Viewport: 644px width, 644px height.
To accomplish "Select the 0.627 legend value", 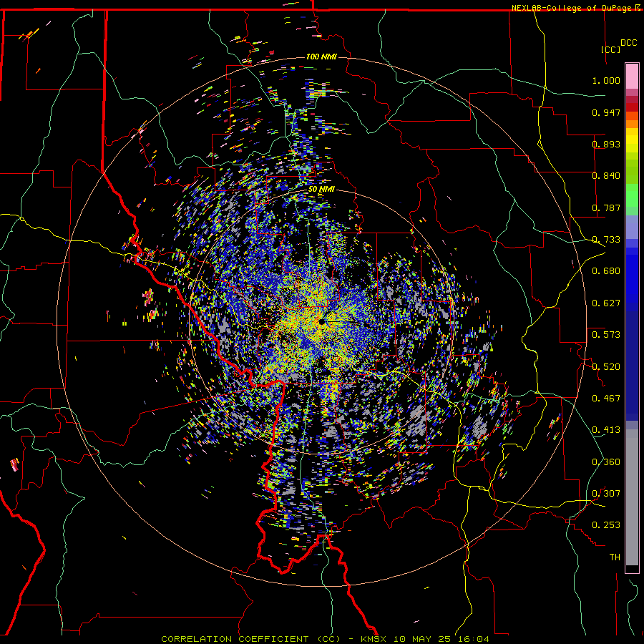I will 606,303.
